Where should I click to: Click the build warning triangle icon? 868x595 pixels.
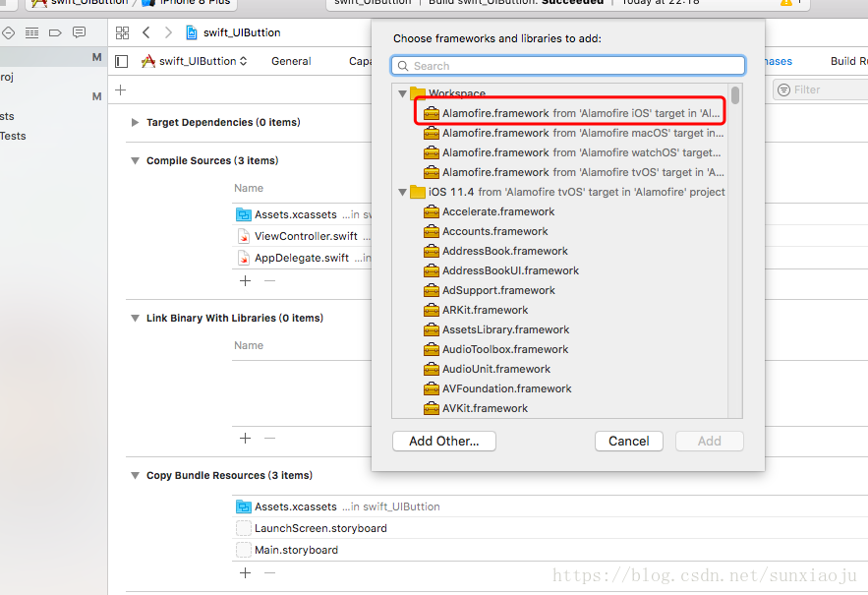pos(786,2)
